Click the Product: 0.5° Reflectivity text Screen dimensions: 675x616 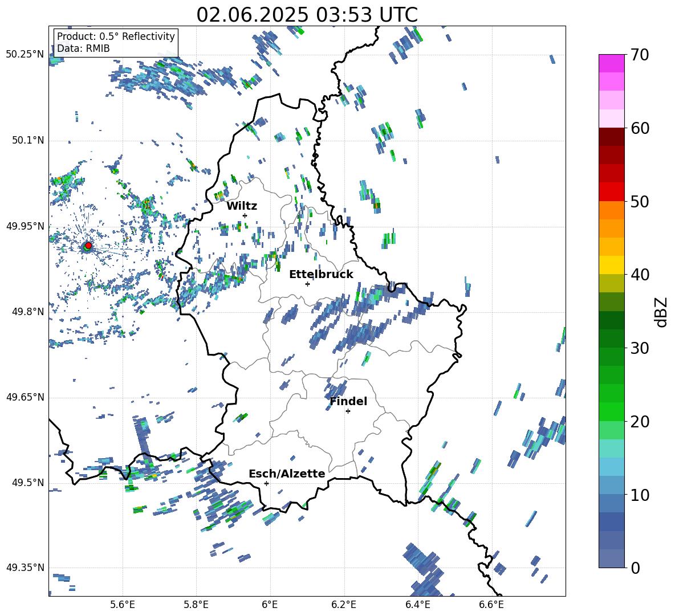pyautogui.click(x=116, y=36)
